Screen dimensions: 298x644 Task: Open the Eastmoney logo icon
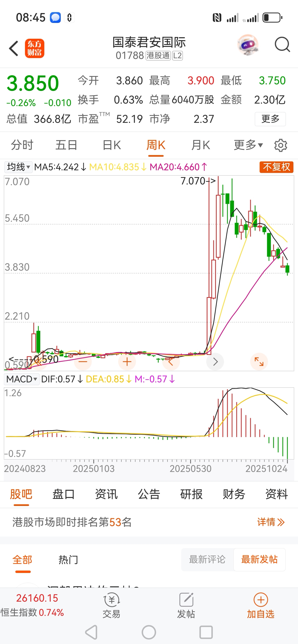(35, 48)
